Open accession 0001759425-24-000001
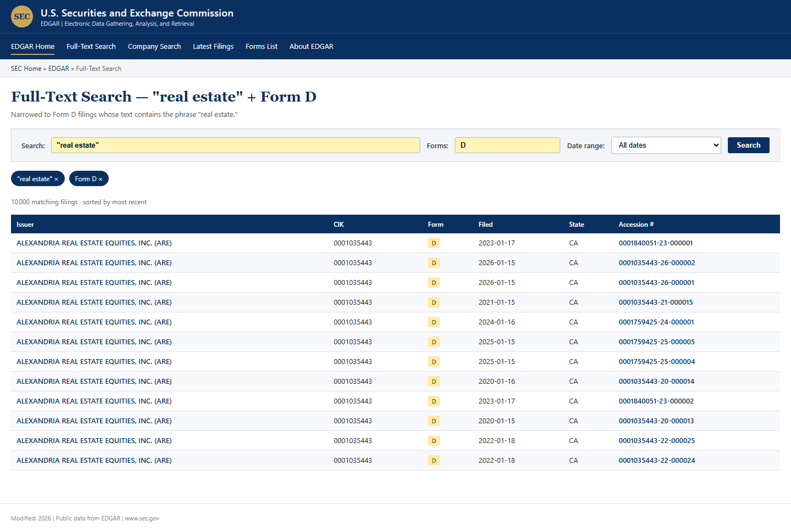 point(656,322)
